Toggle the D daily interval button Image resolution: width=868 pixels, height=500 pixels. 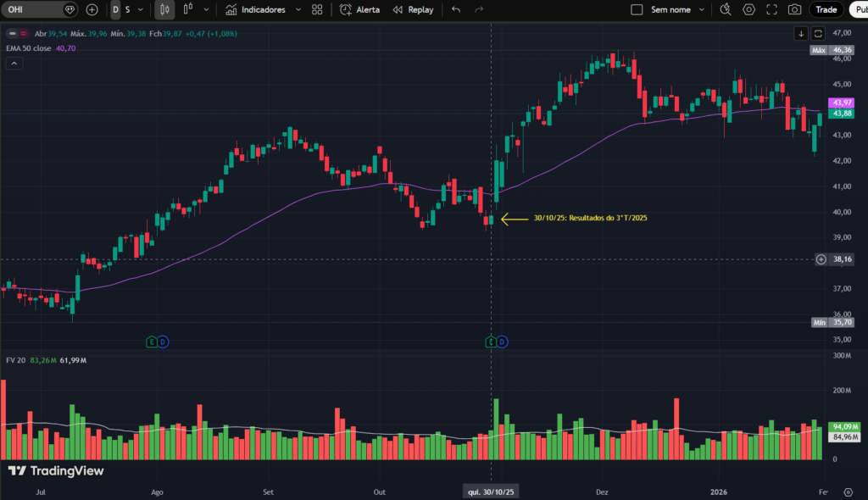tap(114, 9)
